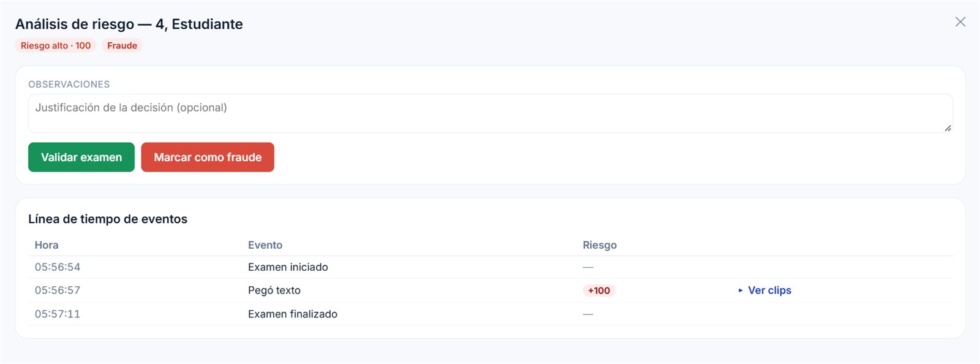Click the +100 risk badge

pos(599,290)
